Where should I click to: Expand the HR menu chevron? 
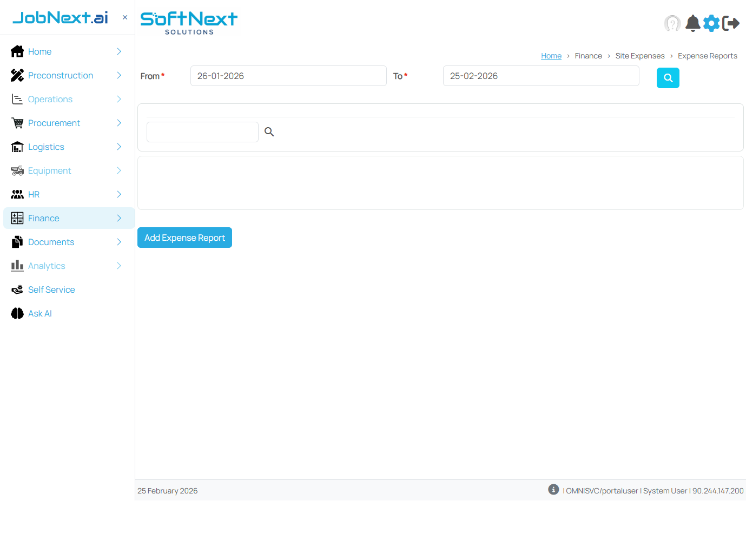click(x=118, y=194)
